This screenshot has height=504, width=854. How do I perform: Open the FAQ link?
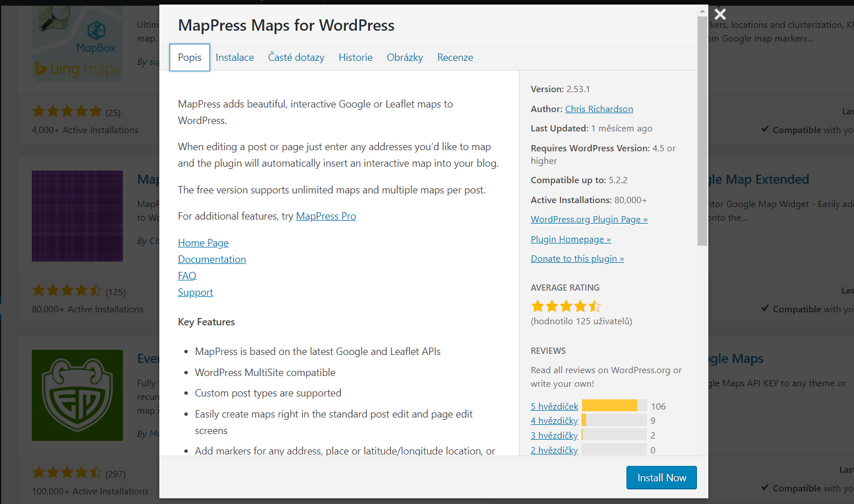tap(187, 276)
